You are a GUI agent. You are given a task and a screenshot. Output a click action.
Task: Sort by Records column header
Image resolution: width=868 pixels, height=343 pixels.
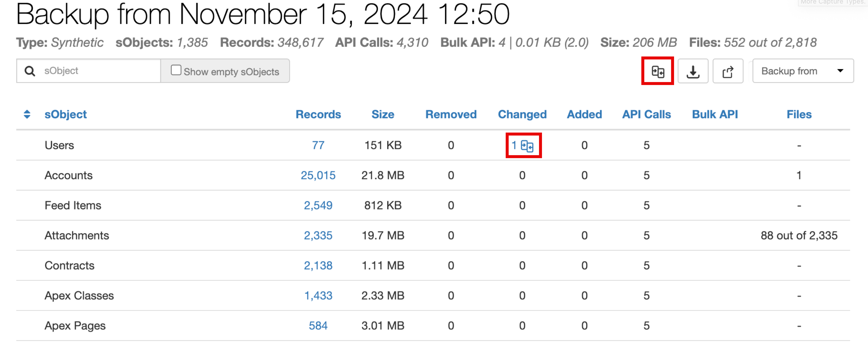[318, 114]
